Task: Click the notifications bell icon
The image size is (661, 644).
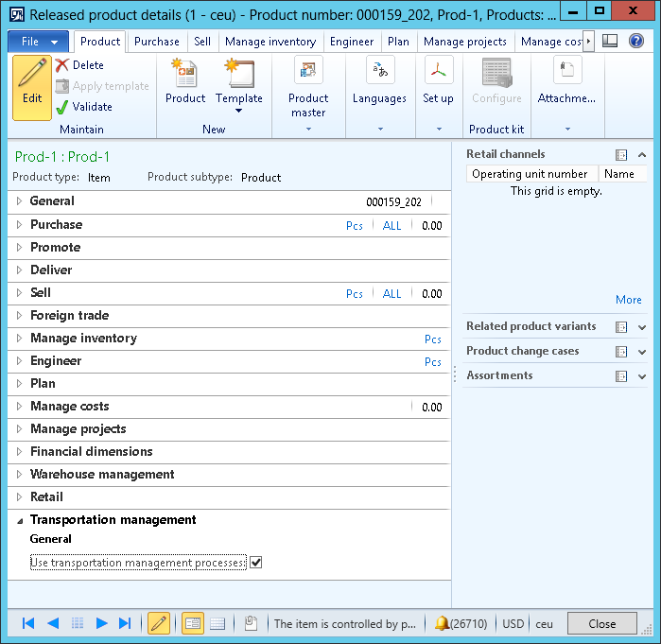Action: click(441, 623)
